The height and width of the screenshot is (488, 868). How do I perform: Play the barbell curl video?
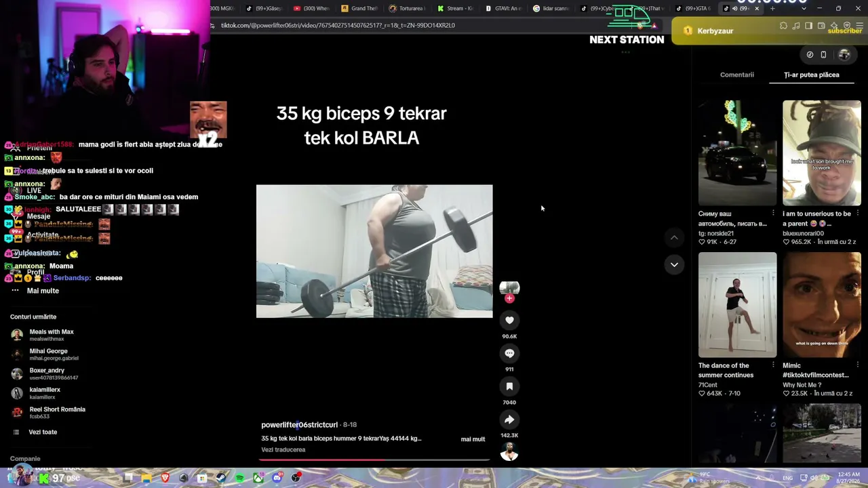[374, 251]
